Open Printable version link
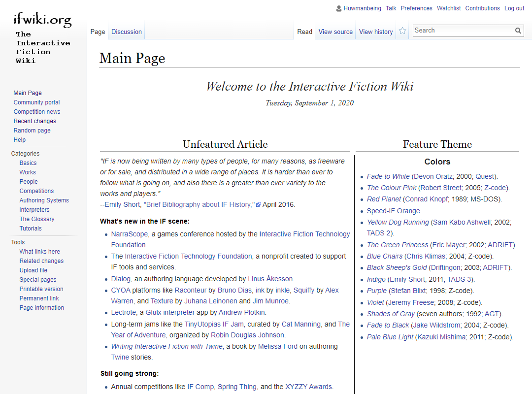The height and width of the screenshot is (394, 532). [x=41, y=289]
